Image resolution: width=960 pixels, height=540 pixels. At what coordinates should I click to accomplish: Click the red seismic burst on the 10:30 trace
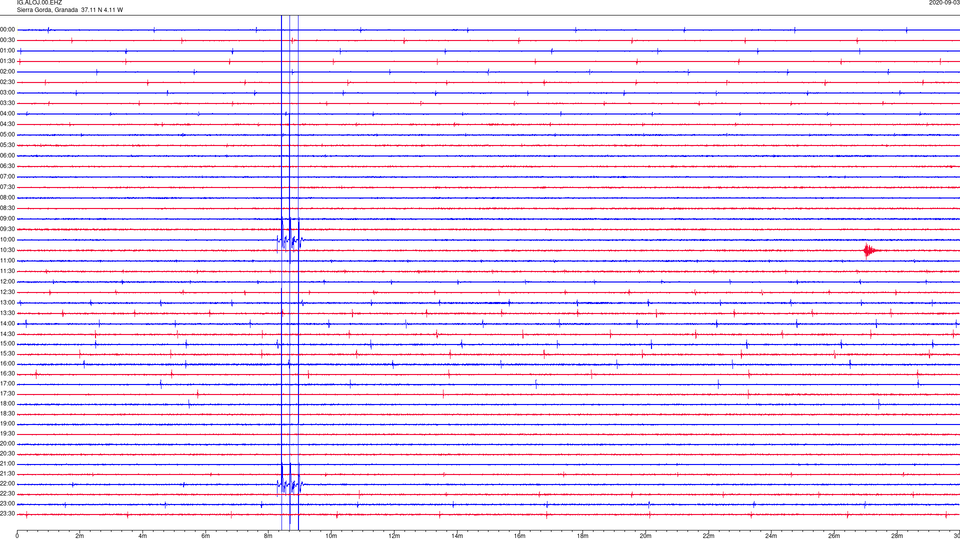(x=871, y=250)
